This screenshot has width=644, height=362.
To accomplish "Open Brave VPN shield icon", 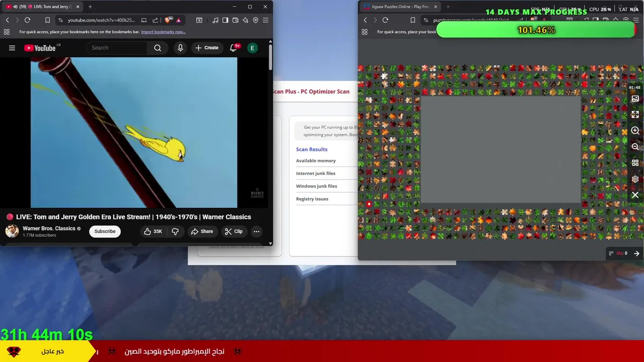I will click(256, 20).
